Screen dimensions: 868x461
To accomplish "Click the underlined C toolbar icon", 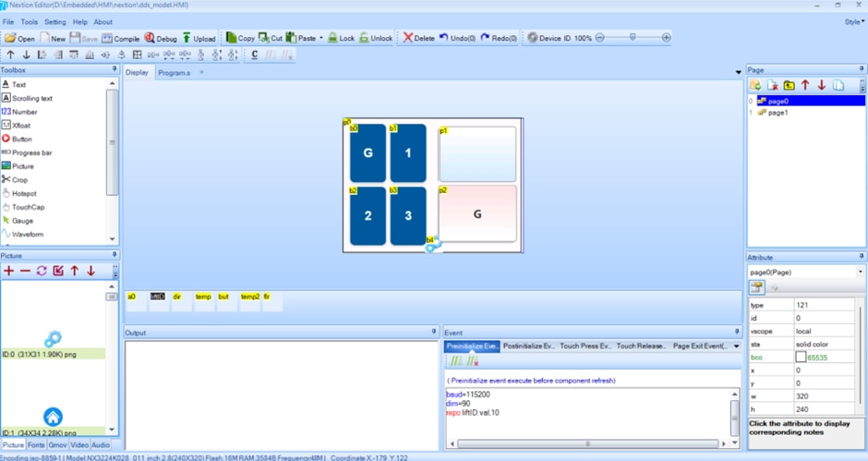I will (255, 55).
